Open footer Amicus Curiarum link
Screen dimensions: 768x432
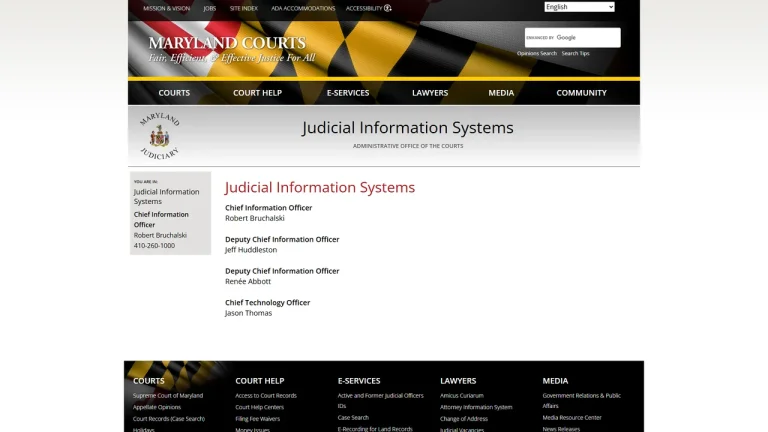[461, 396]
